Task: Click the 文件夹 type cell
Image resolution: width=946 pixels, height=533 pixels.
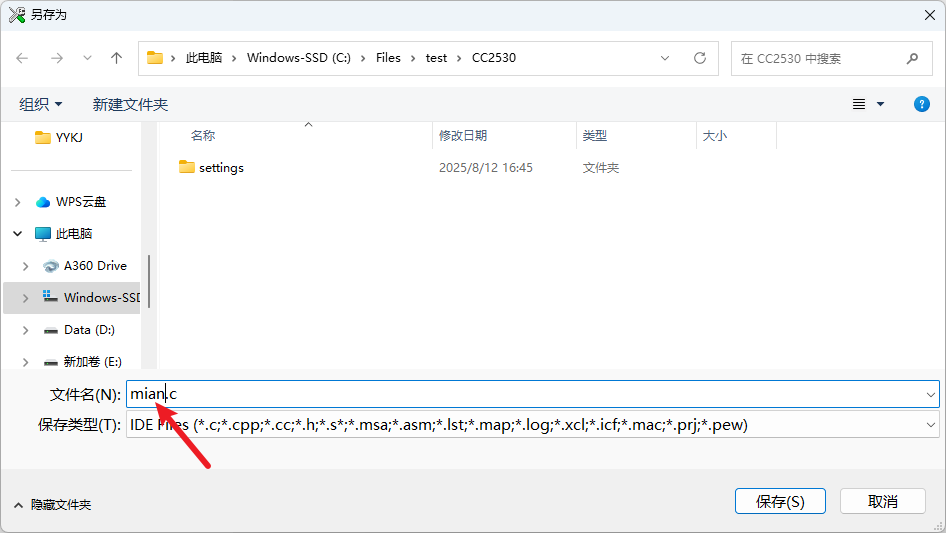Action: coord(601,168)
